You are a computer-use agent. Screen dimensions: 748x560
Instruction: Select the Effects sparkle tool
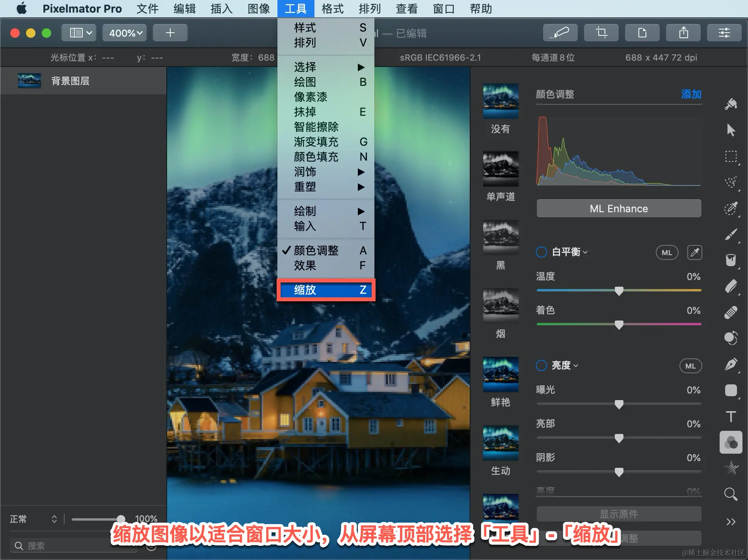731,468
